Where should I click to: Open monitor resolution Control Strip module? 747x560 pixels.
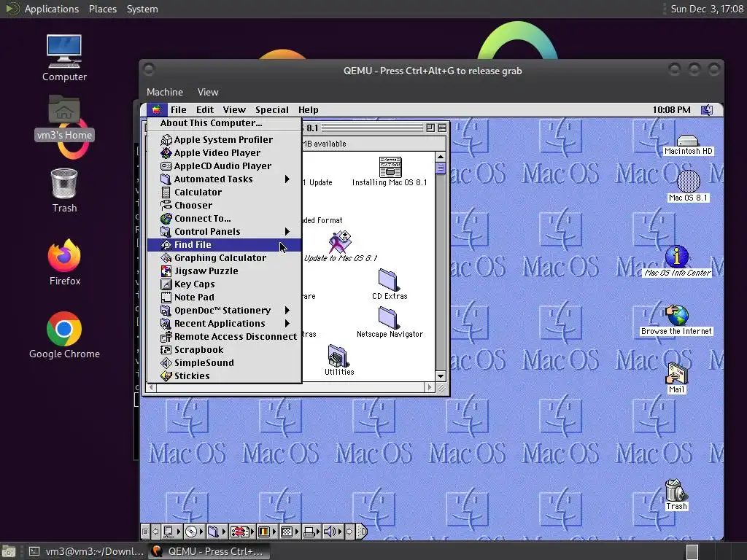[290, 532]
